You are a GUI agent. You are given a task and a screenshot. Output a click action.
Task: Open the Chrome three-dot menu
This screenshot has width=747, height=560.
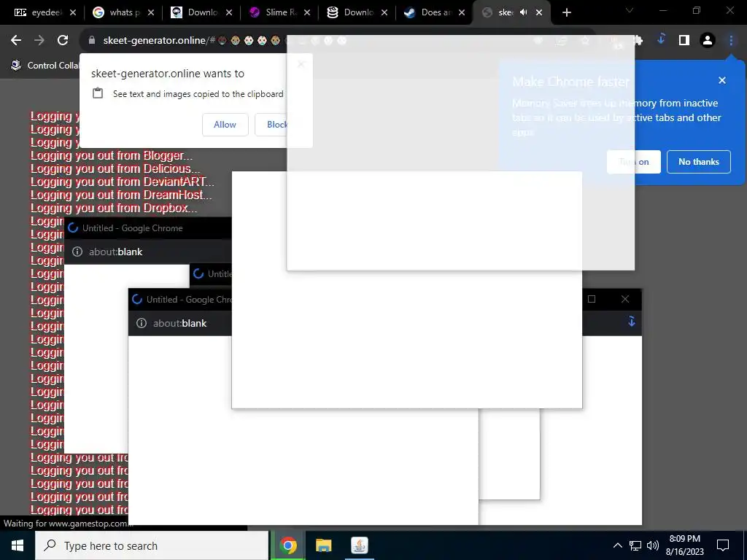pos(731,41)
